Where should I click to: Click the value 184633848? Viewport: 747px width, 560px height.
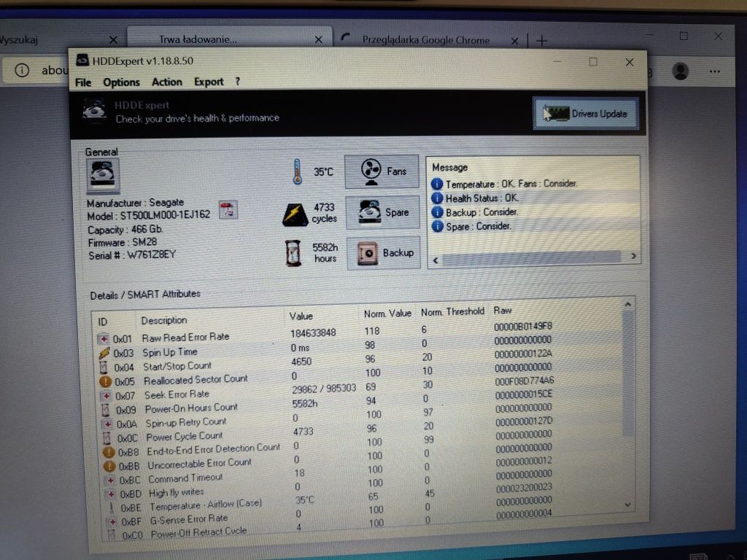pyautogui.click(x=314, y=332)
